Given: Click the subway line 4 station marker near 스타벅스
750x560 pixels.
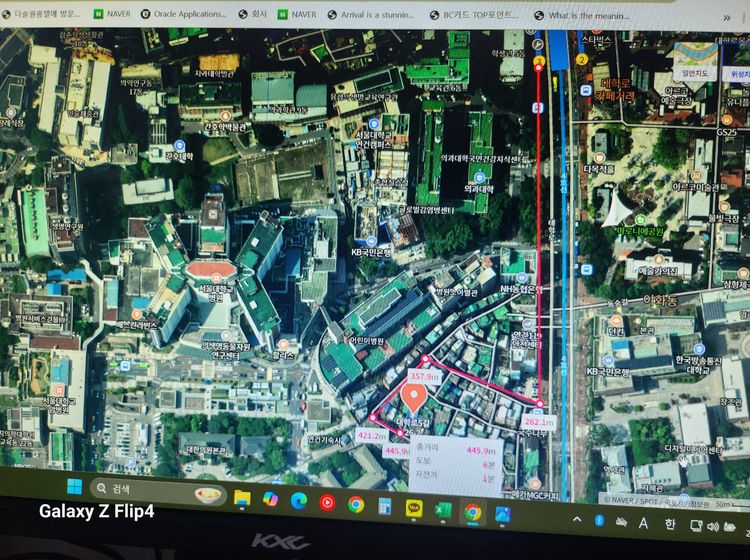Looking at the screenshot, I should pos(582,60).
